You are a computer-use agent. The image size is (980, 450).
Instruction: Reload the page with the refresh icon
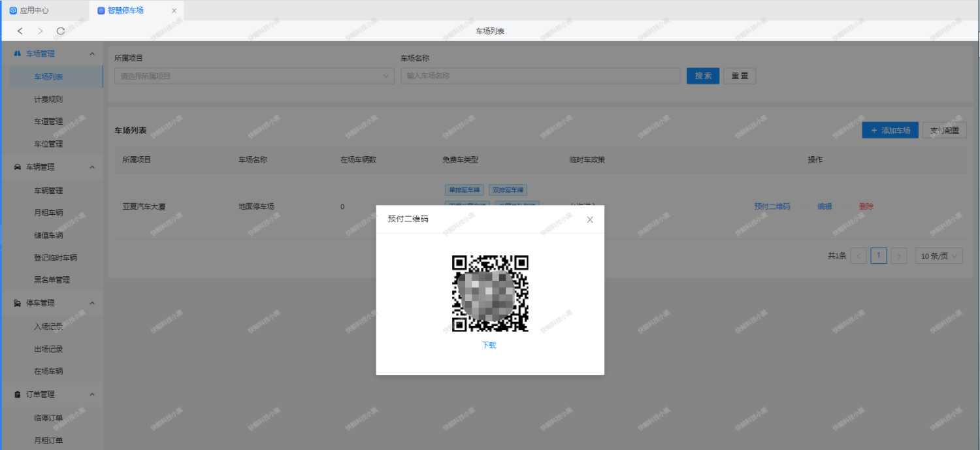(61, 31)
